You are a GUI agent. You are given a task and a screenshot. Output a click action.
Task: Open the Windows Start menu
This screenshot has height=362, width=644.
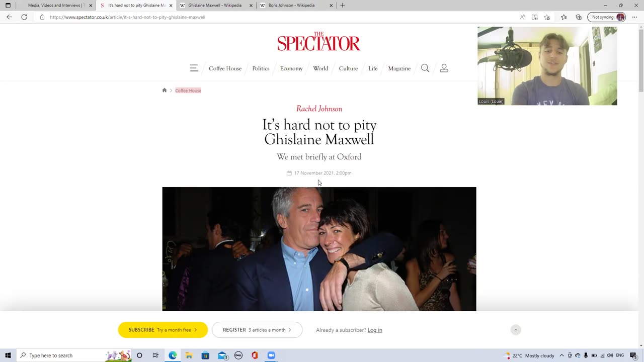tap(8, 355)
